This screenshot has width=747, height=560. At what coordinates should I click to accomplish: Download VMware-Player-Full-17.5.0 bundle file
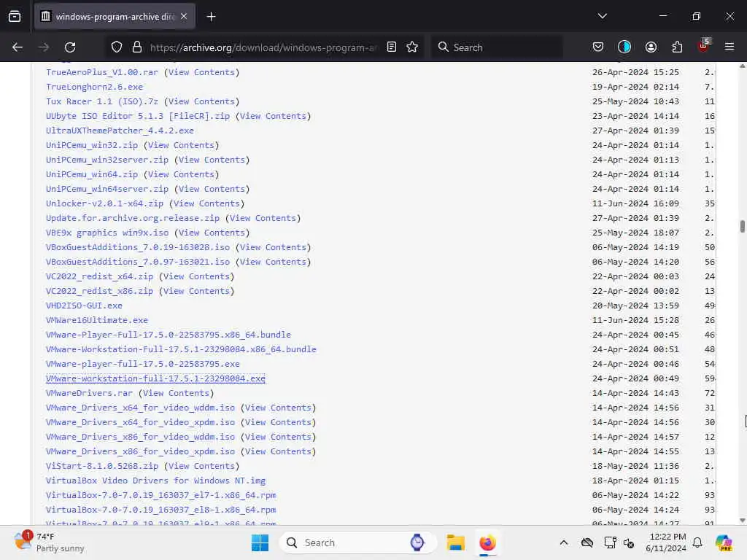(169, 335)
